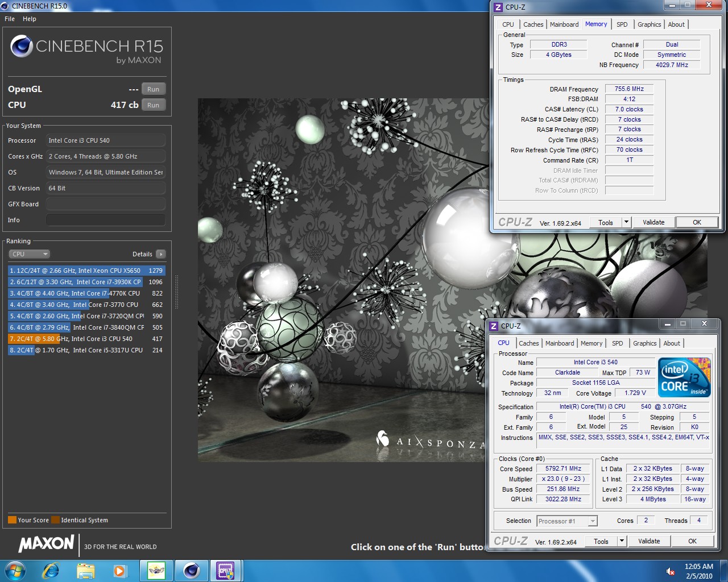Switch to CPU tab in upper CPU-Z window

pyautogui.click(x=508, y=24)
